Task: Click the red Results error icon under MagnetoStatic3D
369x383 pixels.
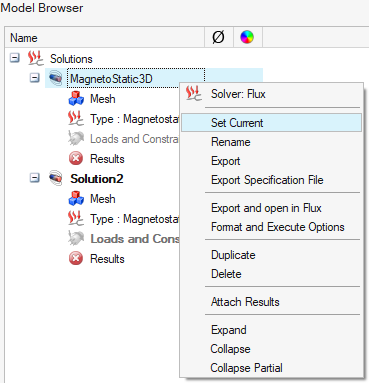Action: (76, 158)
